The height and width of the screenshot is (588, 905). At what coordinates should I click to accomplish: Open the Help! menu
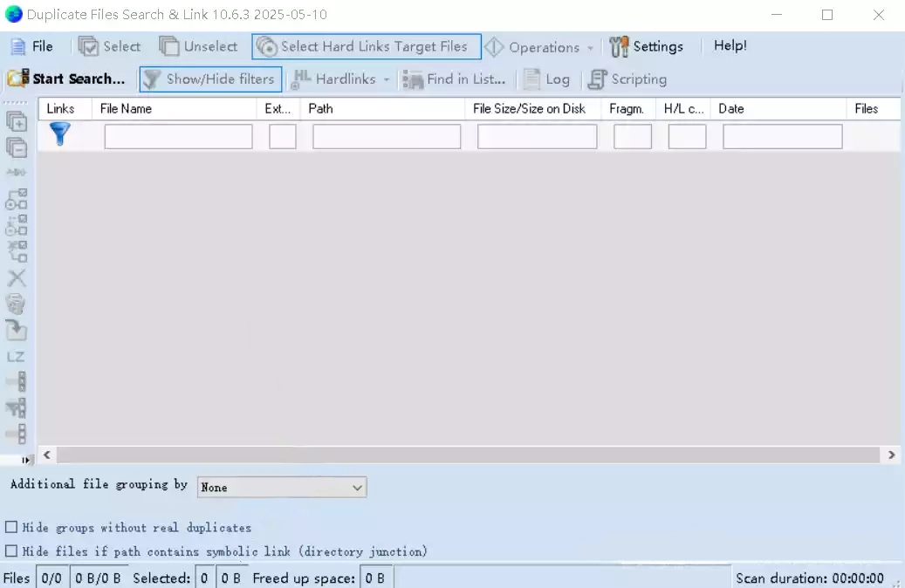point(730,45)
